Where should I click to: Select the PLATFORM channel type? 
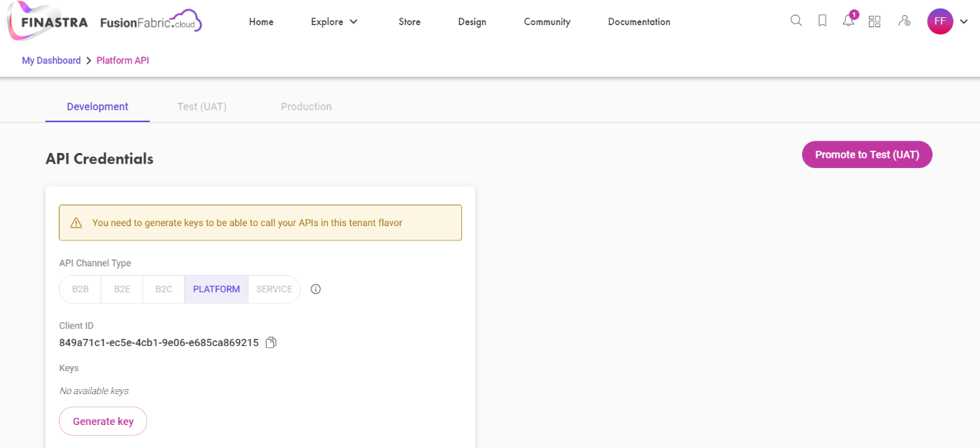pos(217,289)
